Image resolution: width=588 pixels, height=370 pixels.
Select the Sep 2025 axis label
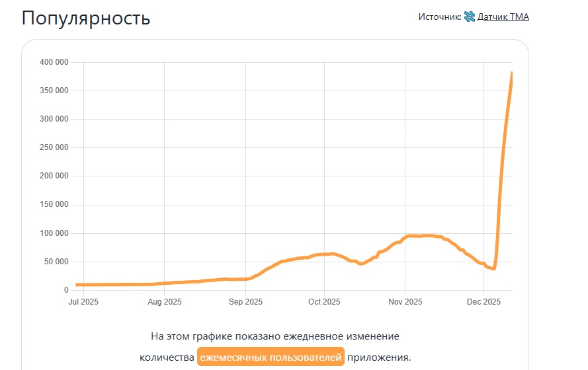click(x=245, y=302)
